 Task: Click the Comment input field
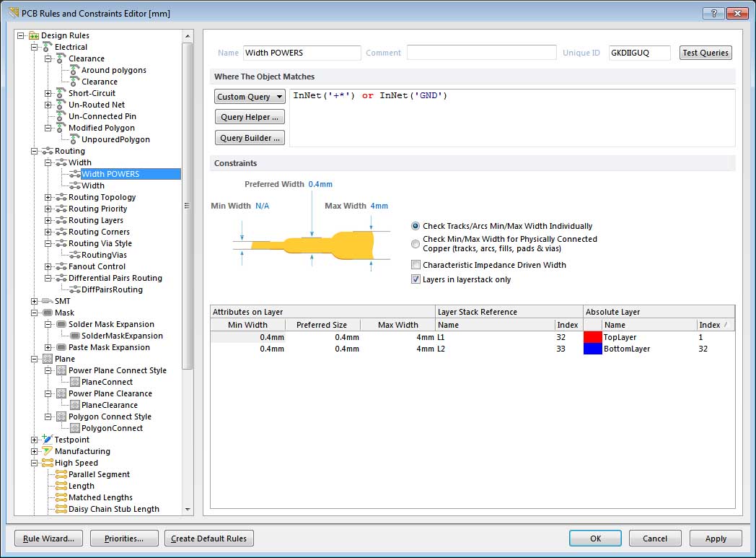tap(481, 53)
